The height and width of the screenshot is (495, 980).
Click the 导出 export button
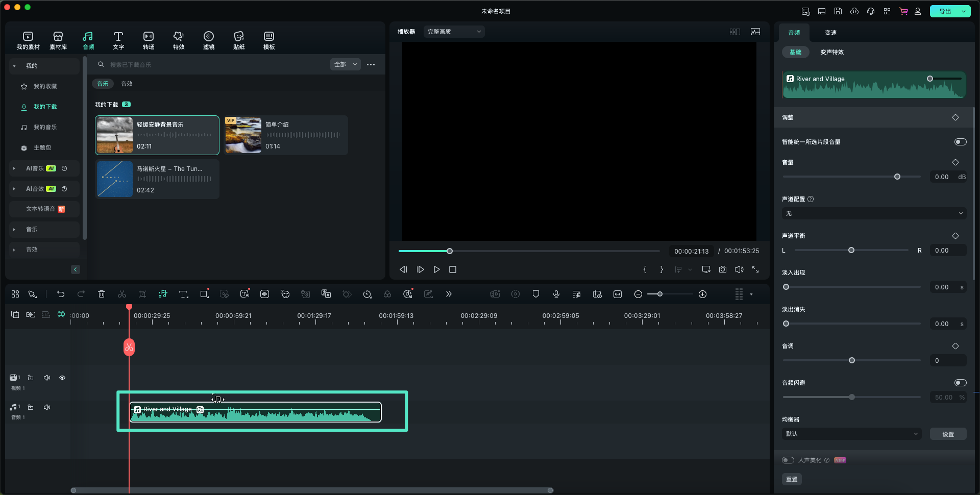pos(945,11)
